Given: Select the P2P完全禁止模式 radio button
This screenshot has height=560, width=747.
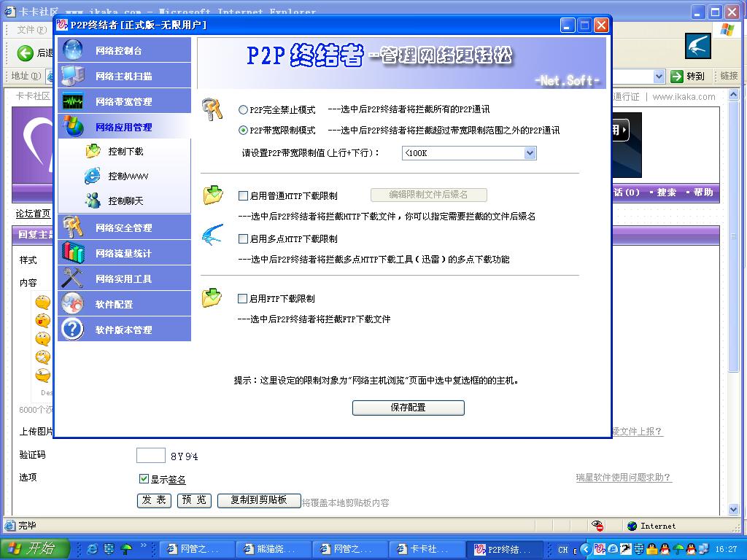Looking at the screenshot, I should tap(243, 110).
